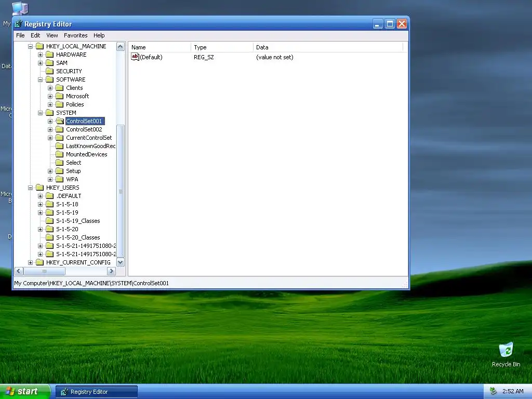Expand the Setup key

[x=50, y=171]
